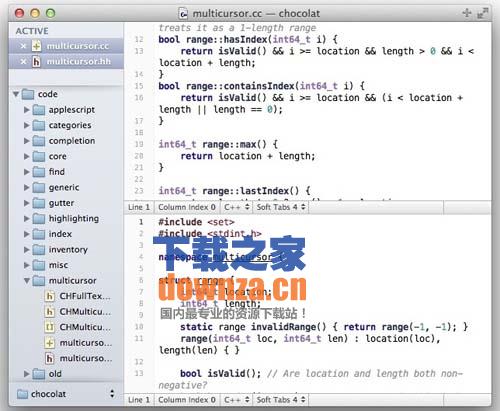Open C++ language dropdown in bottom editor
The height and width of the screenshot is (411, 500).
pos(237,400)
